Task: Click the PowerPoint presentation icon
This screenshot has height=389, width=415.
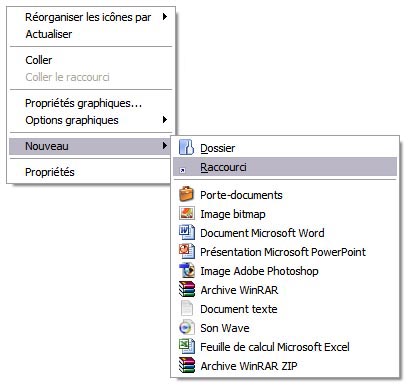Action: [186, 251]
